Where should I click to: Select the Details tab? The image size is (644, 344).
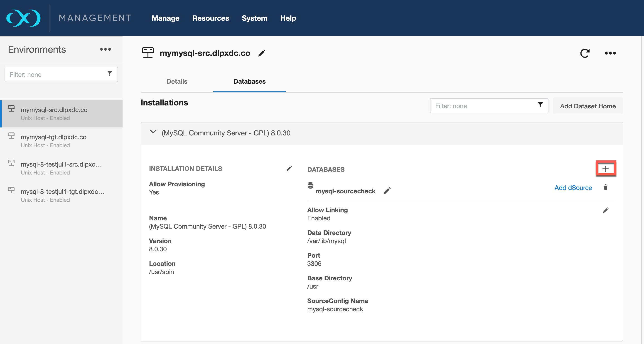pyautogui.click(x=177, y=81)
